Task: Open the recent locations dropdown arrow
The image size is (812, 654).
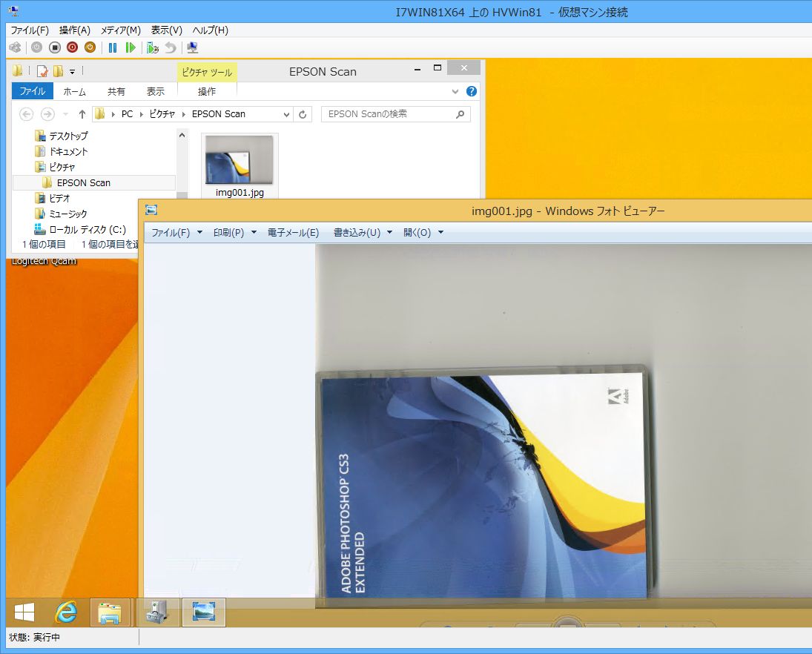Action: pos(65,114)
